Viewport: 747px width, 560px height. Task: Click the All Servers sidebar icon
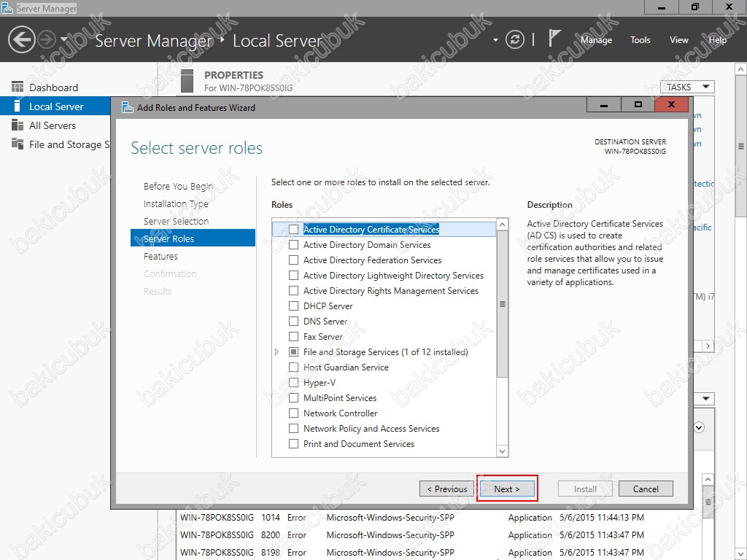click(18, 125)
